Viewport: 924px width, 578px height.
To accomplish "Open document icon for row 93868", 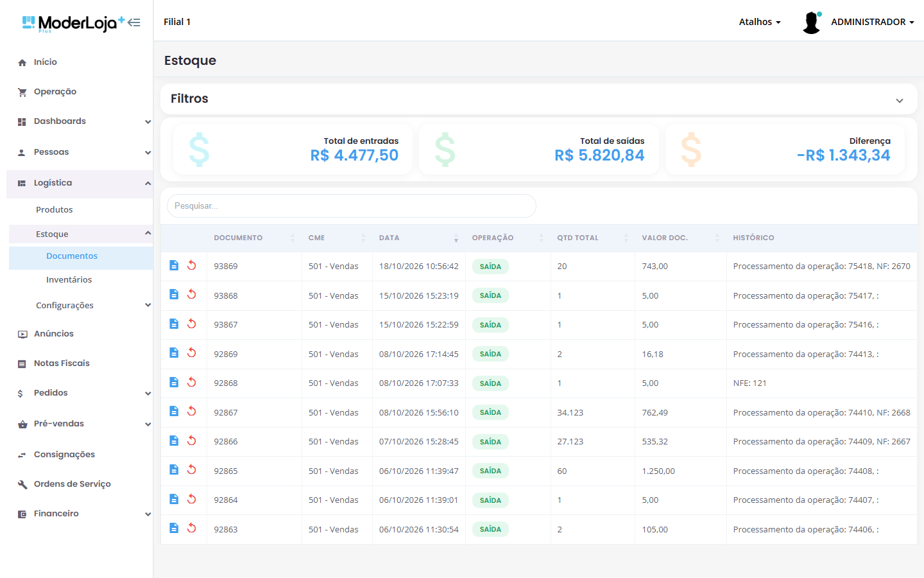I will point(174,294).
